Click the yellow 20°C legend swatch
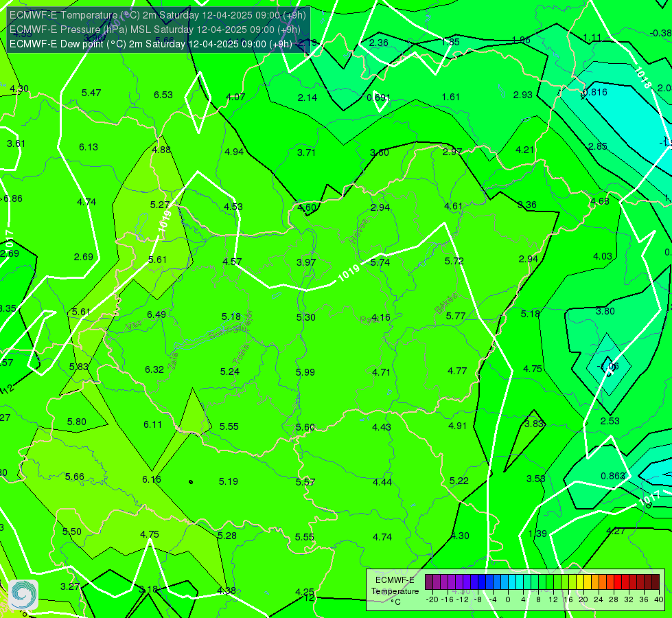The height and width of the screenshot is (618, 672). [580, 582]
